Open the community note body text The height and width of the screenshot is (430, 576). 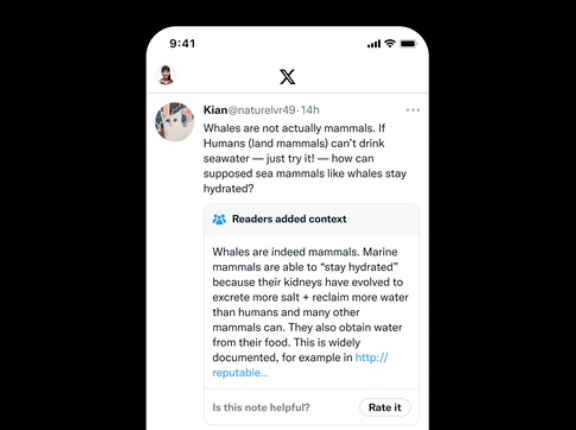click(x=311, y=312)
